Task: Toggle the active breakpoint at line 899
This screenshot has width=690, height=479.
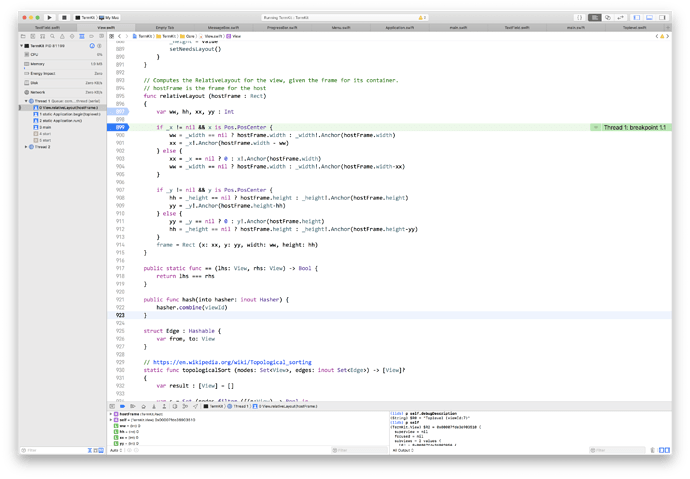Action: (x=118, y=128)
